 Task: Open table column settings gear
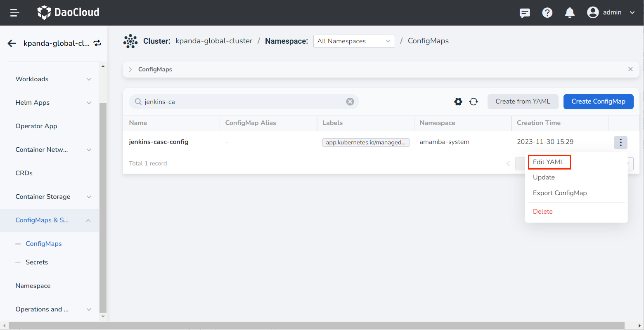[458, 101]
